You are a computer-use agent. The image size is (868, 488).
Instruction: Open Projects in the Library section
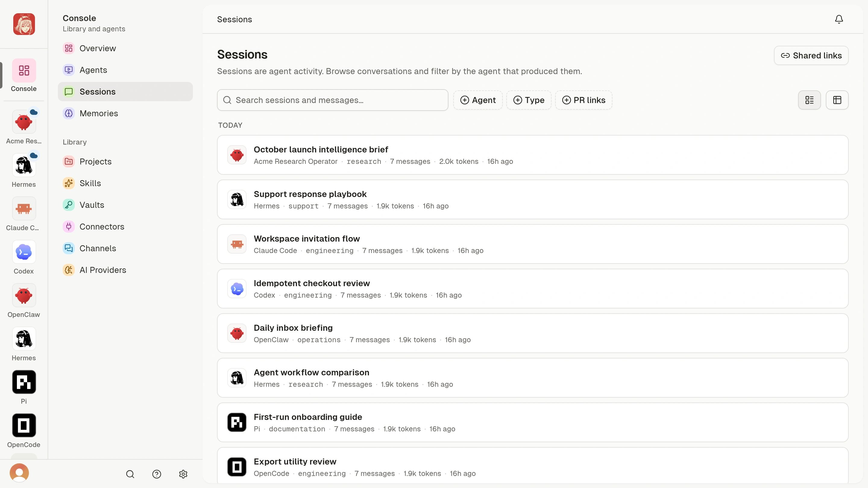(125, 162)
